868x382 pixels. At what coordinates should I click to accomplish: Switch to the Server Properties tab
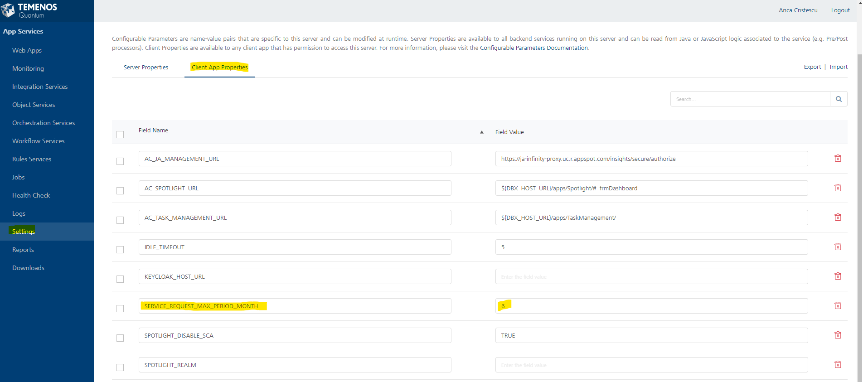pos(145,68)
